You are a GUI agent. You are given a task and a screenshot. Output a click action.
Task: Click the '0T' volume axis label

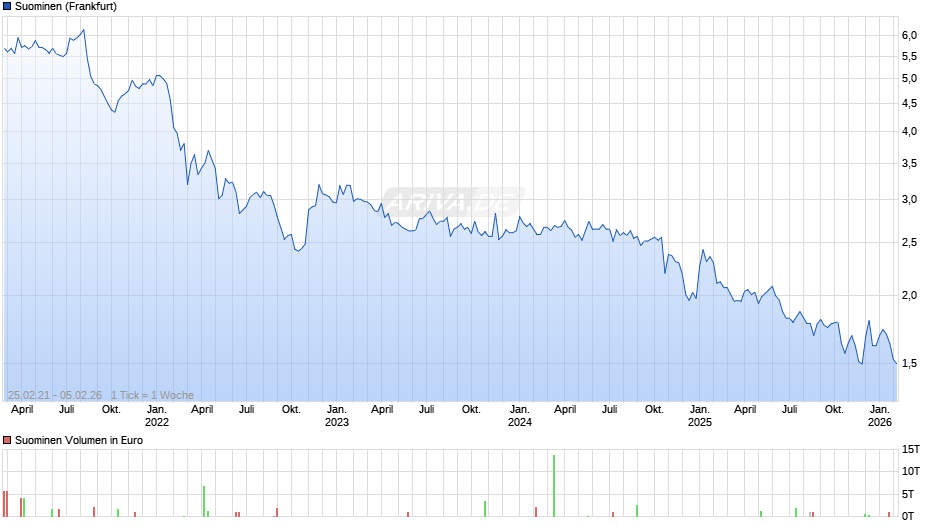tap(908, 516)
